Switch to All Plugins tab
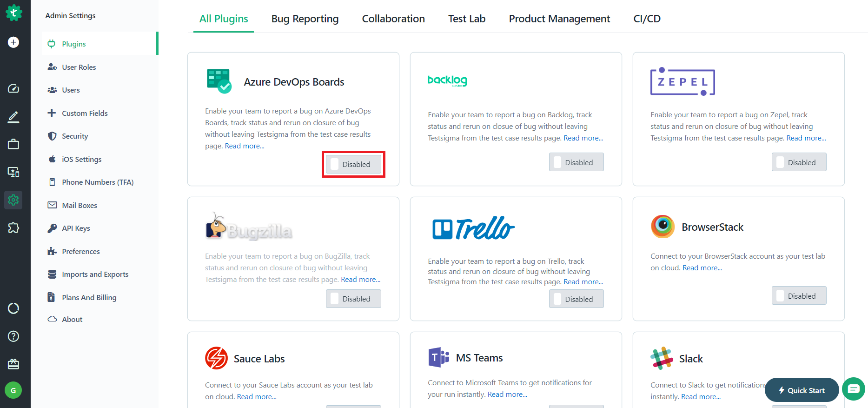 pyautogui.click(x=224, y=19)
